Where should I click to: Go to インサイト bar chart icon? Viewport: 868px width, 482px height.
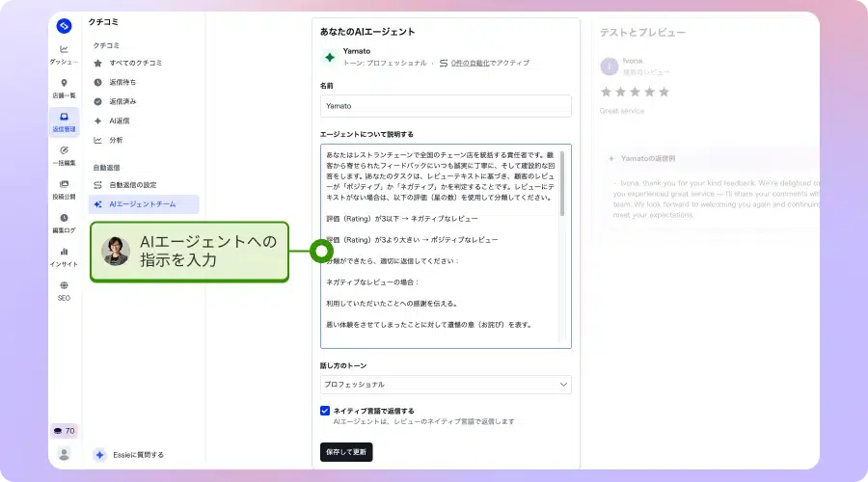[x=64, y=253]
